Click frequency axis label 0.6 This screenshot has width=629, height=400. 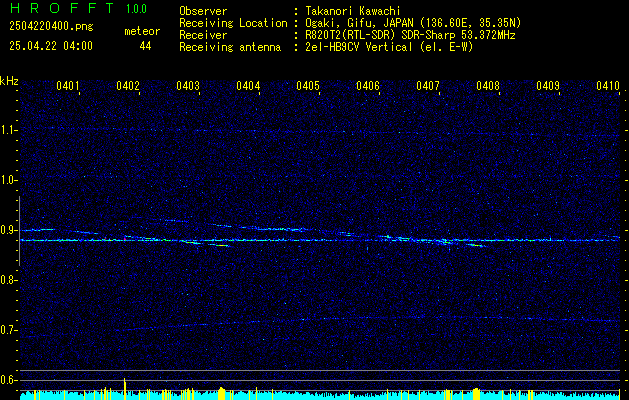click(9, 380)
